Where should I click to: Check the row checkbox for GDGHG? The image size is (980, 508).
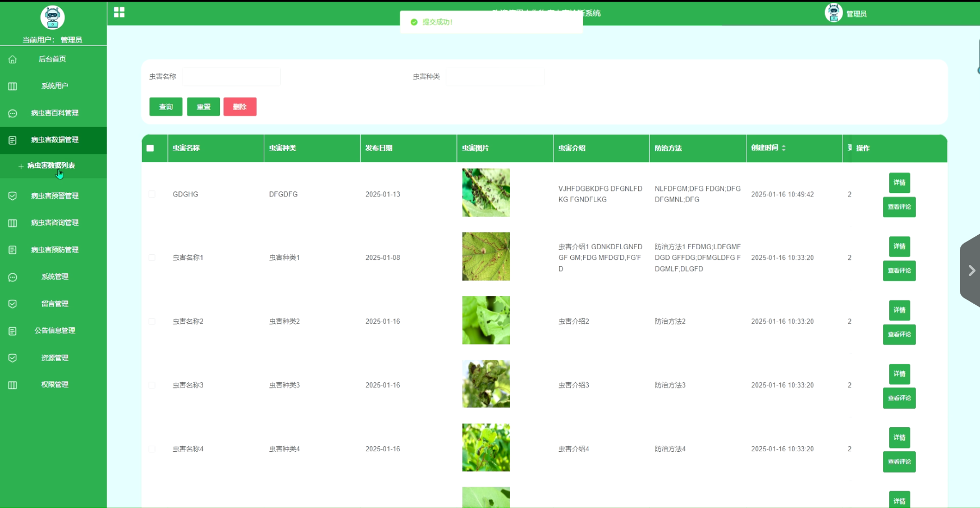152,194
